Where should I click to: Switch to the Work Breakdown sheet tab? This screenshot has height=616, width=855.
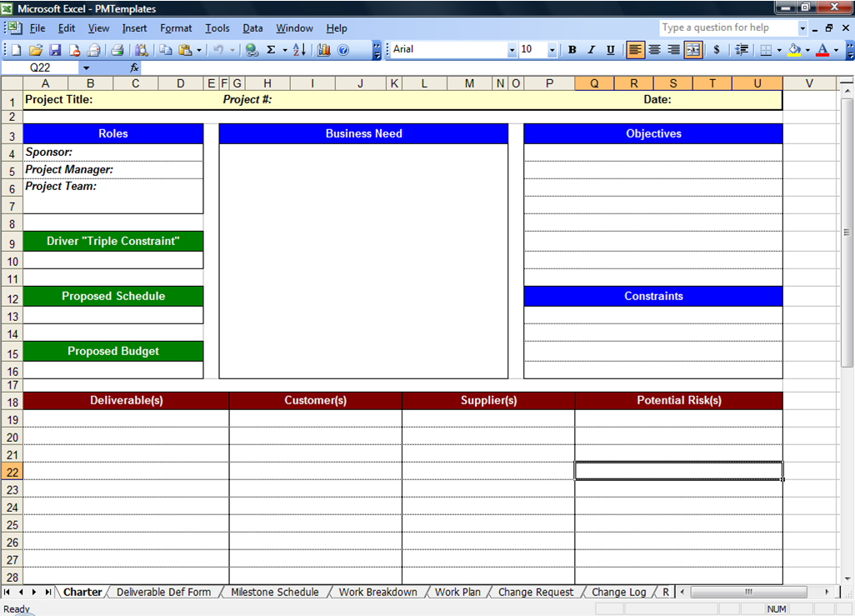377,592
